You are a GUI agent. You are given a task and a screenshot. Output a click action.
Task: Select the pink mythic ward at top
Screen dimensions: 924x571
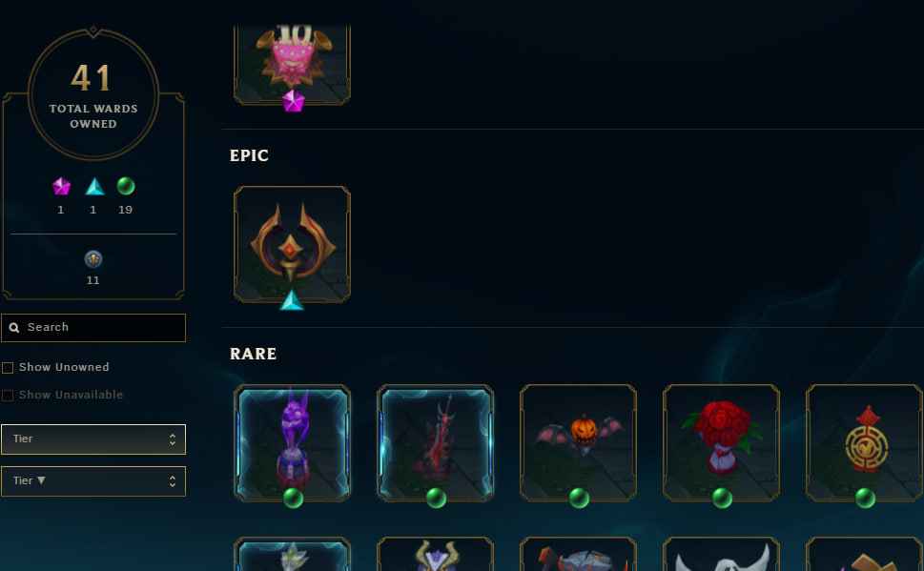(x=293, y=64)
